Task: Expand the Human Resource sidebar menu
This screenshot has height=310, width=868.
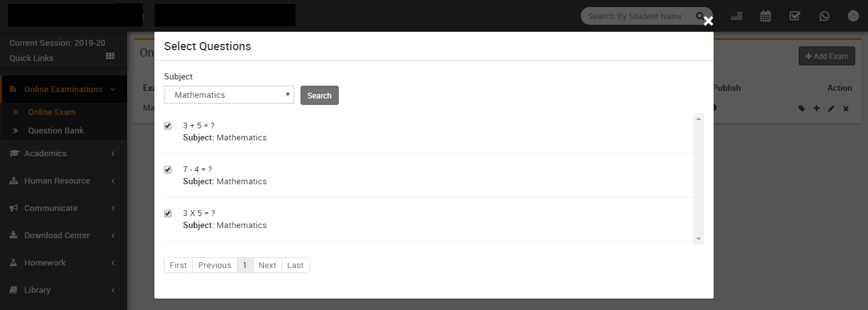Action: [64, 180]
